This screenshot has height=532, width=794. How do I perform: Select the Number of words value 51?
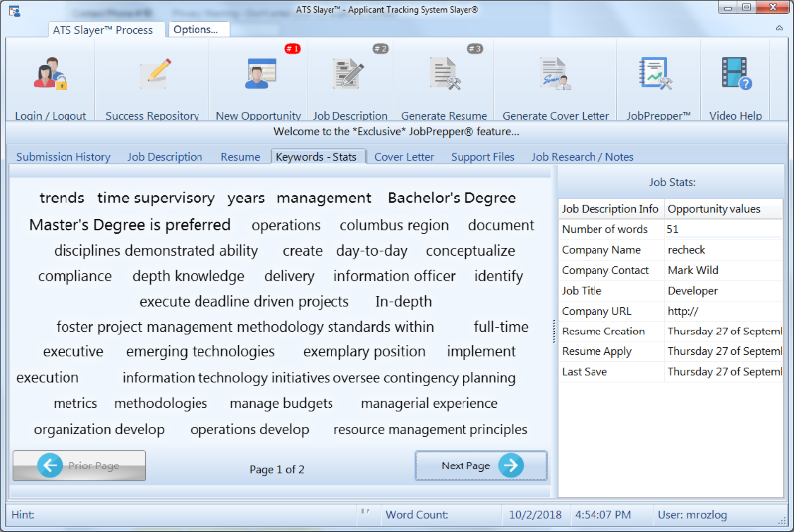(724, 229)
